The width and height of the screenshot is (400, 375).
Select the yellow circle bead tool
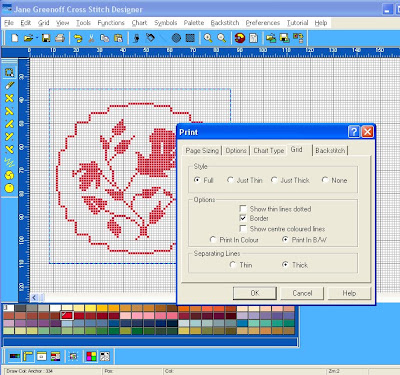tap(9, 188)
